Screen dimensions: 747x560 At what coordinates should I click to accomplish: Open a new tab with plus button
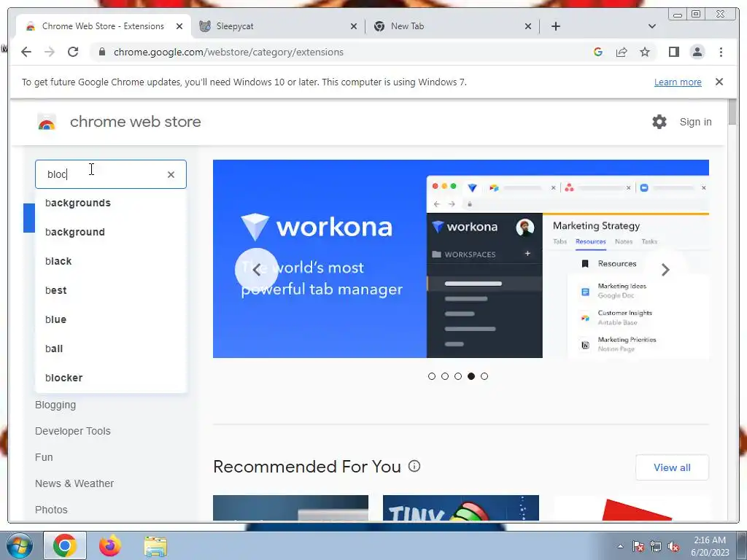tap(555, 26)
